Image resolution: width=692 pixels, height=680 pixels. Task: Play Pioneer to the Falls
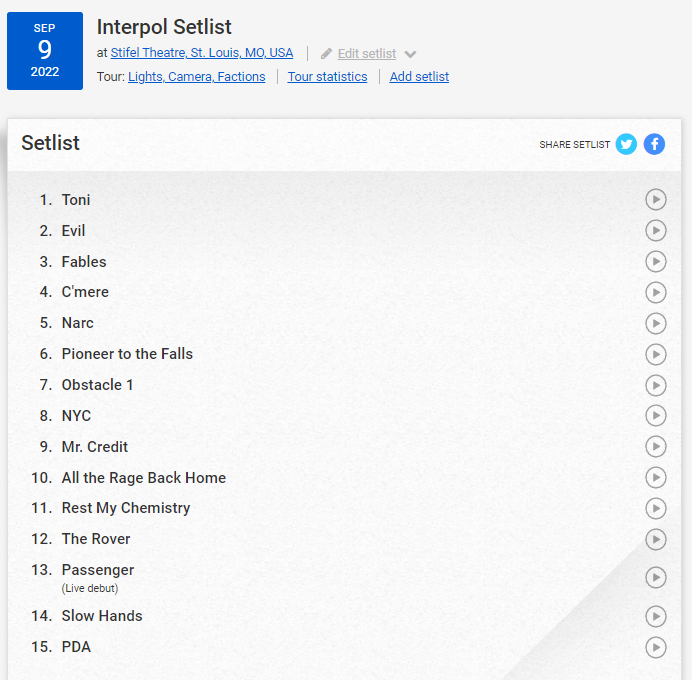[x=655, y=354]
